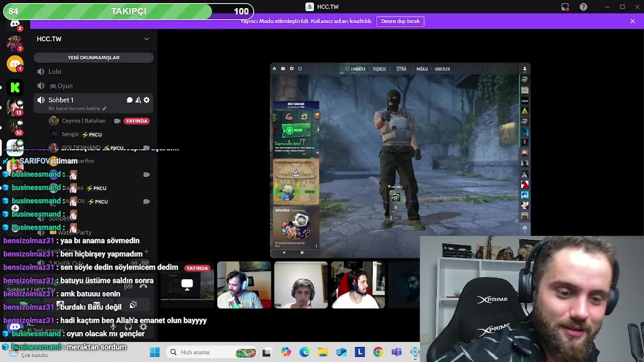Image resolution: width=644 pixels, height=362 pixels.
Task: Select video tile of man with blue headphones
Action: click(244, 285)
